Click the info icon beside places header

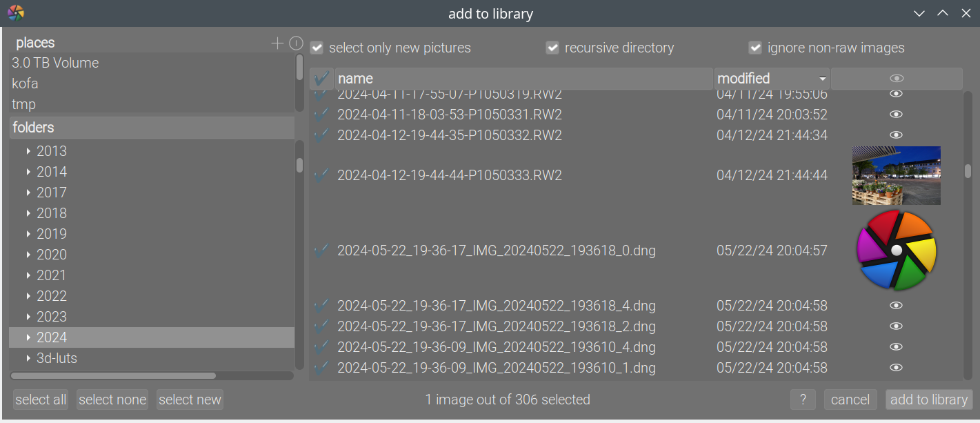pyautogui.click(x=297, y=43)
